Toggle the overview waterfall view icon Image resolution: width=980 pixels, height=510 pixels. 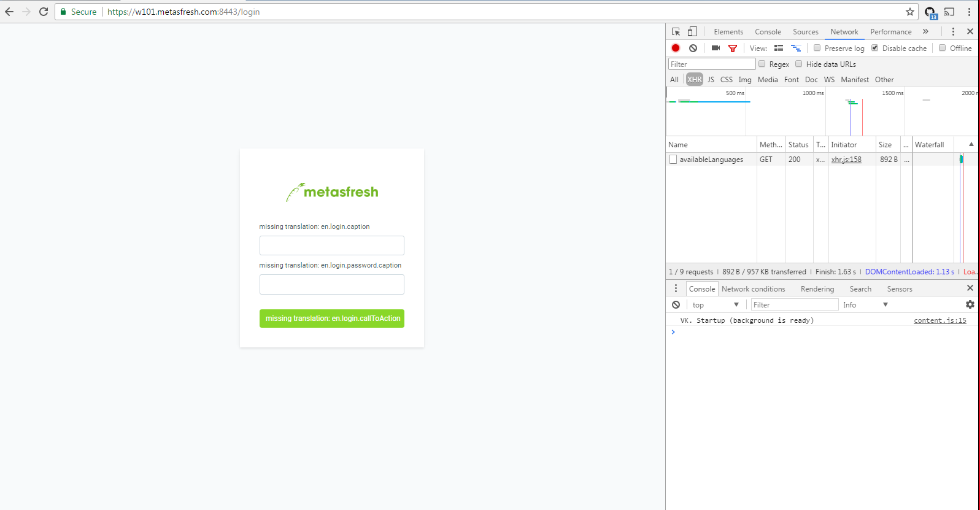(x=796, y=48)
